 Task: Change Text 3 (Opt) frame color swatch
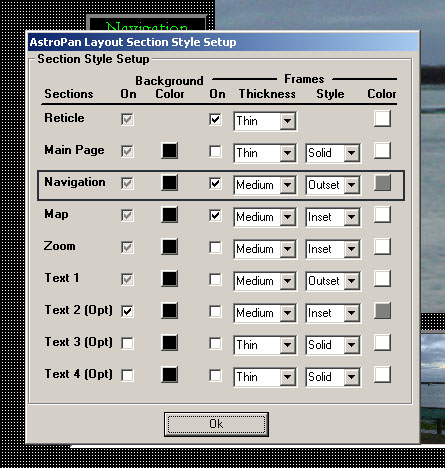[382, 343]
